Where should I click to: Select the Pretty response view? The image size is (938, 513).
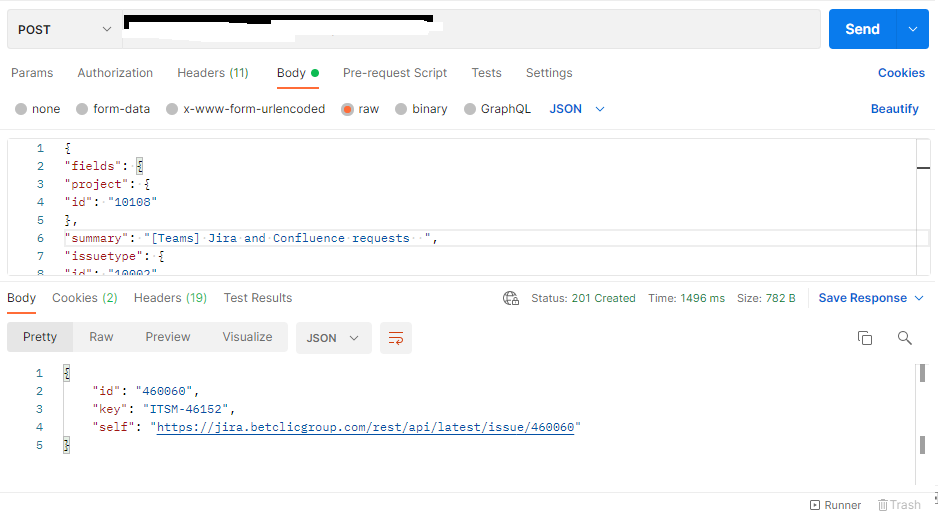point(40,337)
